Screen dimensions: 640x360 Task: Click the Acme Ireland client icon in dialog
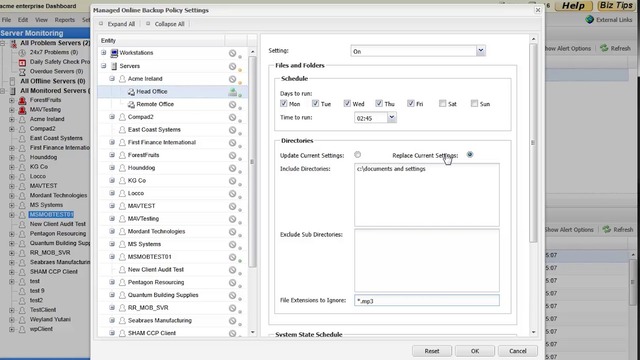pos(122,79)
